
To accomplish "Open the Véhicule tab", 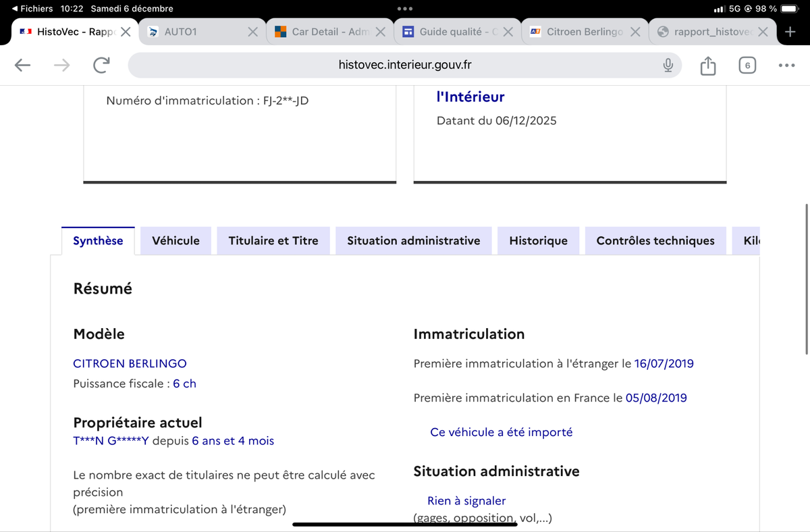I will (175, 241).
